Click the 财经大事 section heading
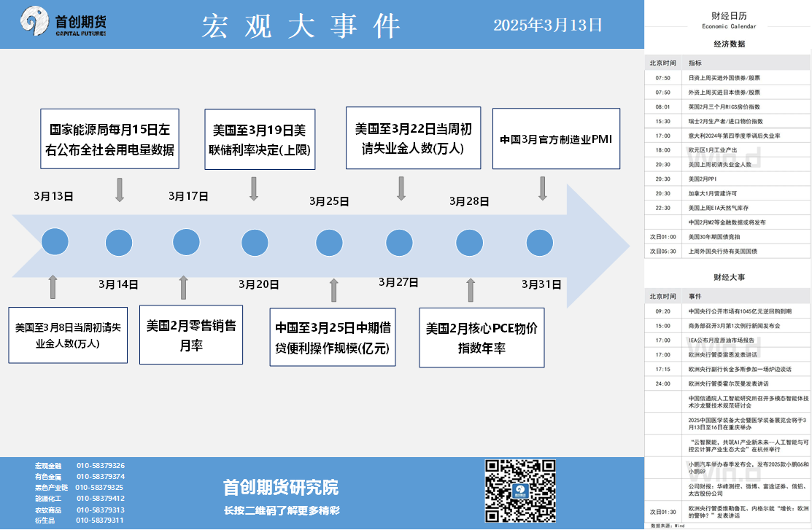Image resolution: width=812 pixels, height=530 pixels. tap(729, 278)
